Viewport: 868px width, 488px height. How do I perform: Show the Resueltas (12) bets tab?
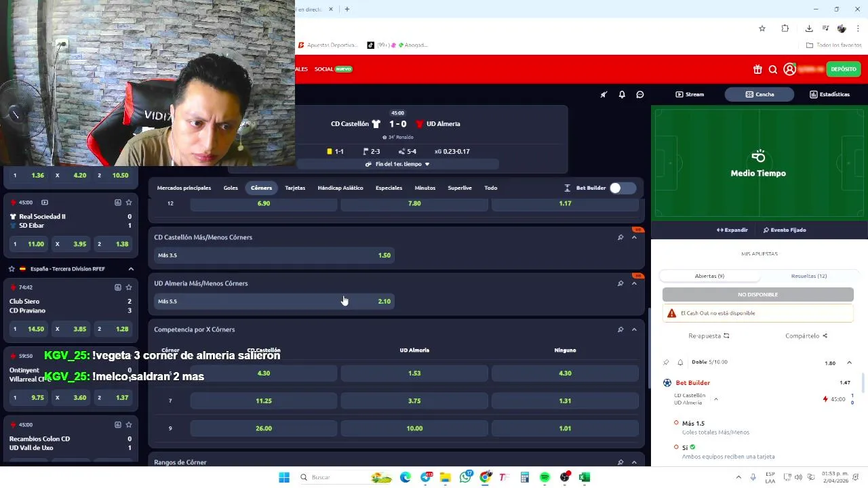coord(809,276)
